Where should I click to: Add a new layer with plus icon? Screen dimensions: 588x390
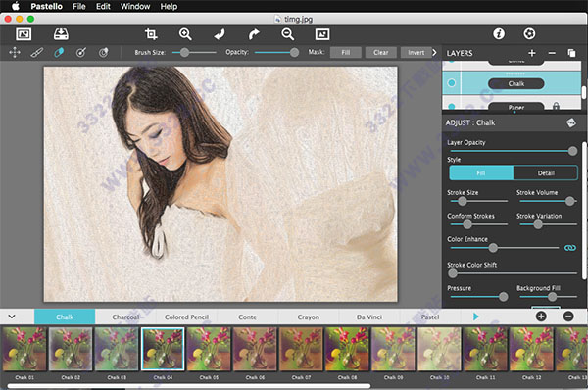(532, 53)
